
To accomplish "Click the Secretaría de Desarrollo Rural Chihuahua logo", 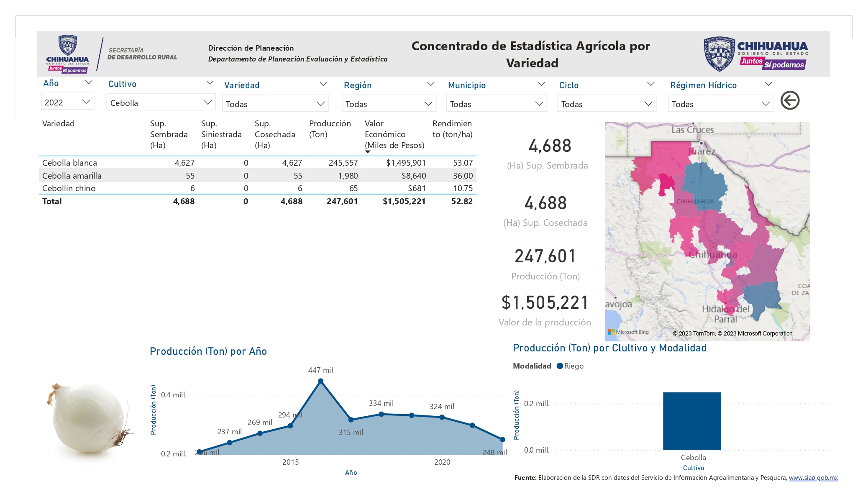I will pyautogui.click(x=112, y=54).
